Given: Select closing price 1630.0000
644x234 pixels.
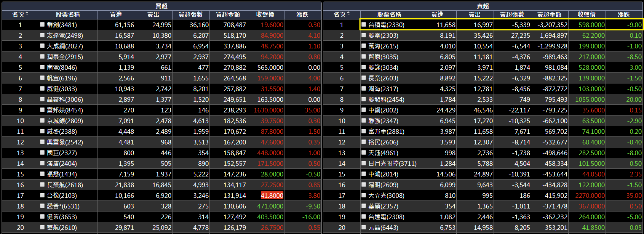Looking at the screenshot, I should click(x=268, y=110).
